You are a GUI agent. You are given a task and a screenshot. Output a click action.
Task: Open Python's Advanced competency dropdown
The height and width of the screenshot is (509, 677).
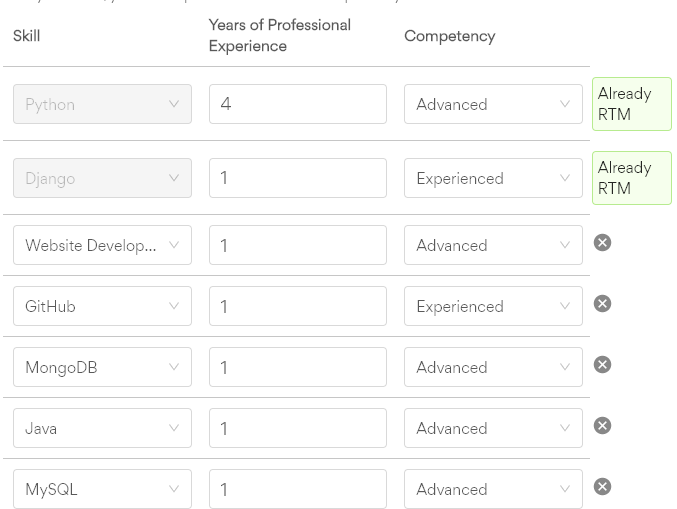tap(493, 104)
